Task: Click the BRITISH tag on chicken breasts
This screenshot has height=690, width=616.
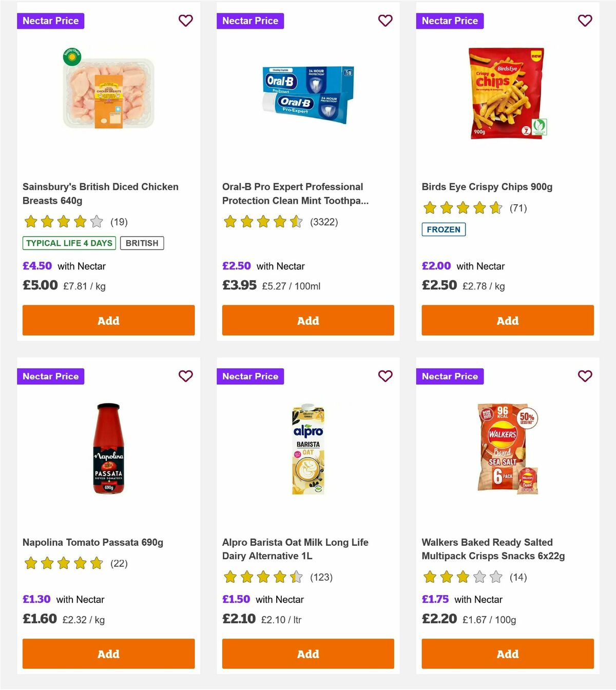Action: click(142, 243)
